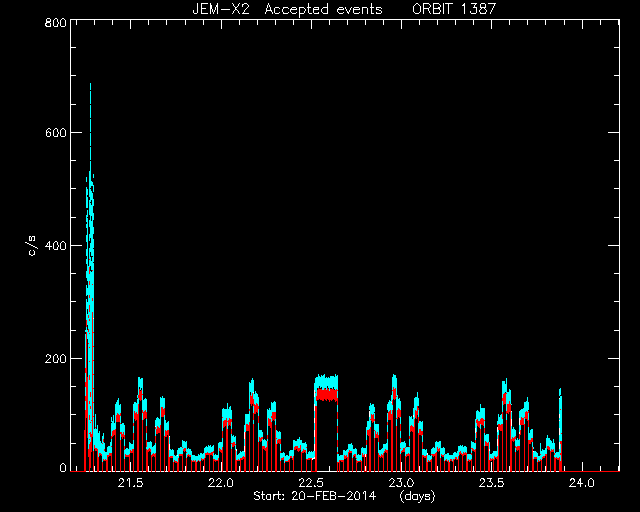Click the ORBIT 1387 label
Viewport: 640px width, 512px height.
[454, 9]
